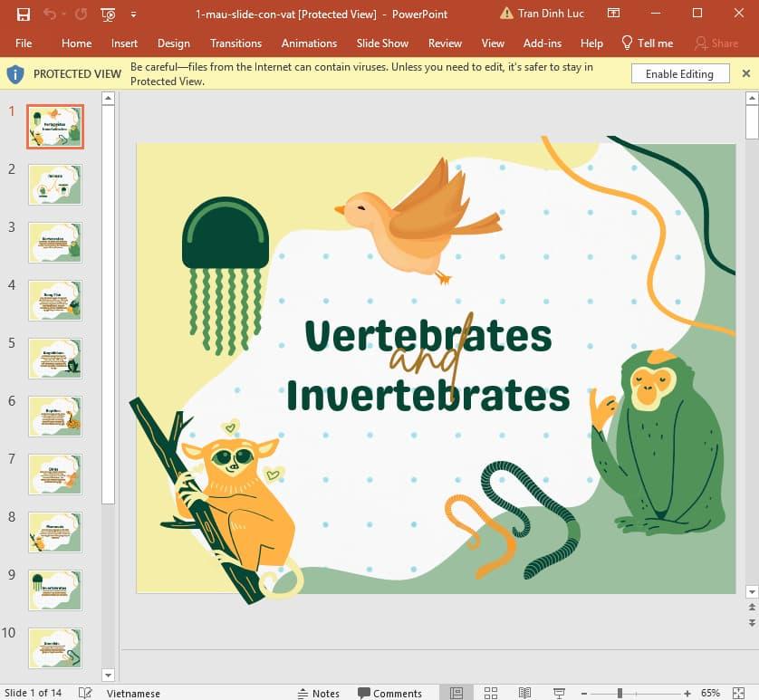759x700 pixels.
Task: Open the Undo history dropdown arrow
Action: pos(63,14)
